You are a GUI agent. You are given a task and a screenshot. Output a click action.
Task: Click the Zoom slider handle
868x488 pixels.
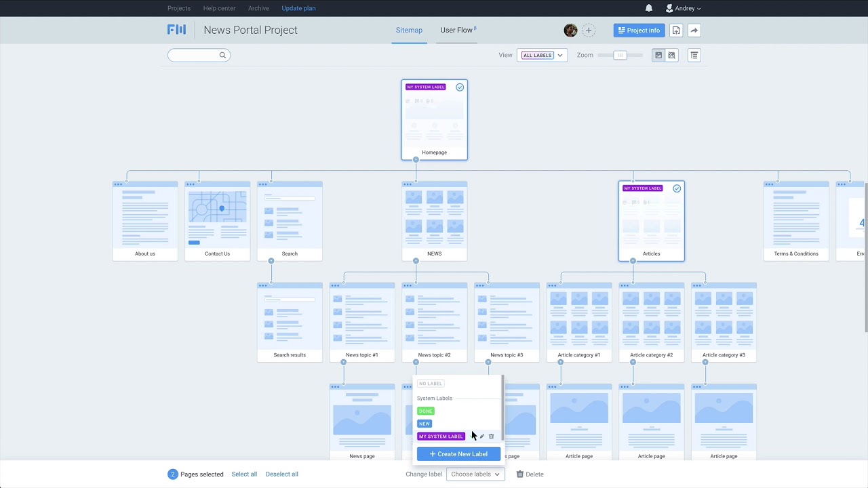[620, 56]
